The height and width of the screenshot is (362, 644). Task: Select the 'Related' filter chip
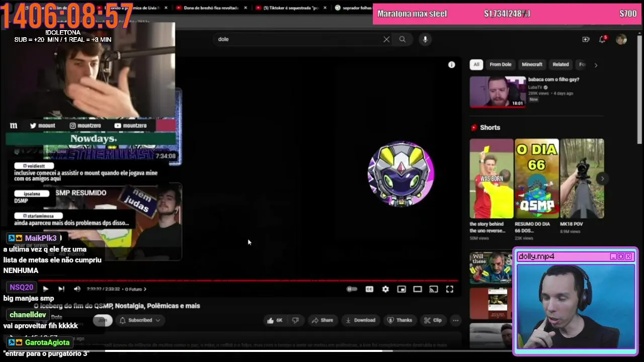coord(560,64)
